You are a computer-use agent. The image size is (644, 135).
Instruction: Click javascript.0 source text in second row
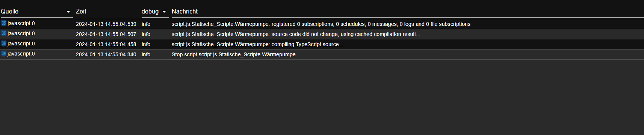(x=21, y=33)
